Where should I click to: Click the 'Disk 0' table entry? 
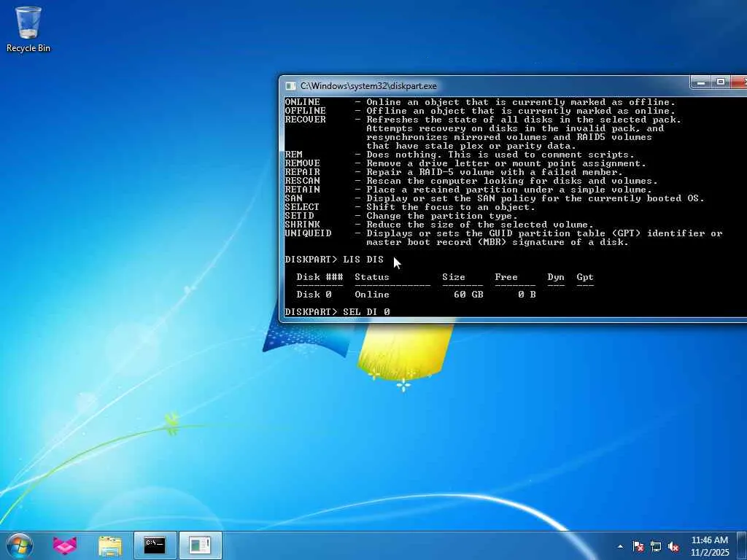(314, 295)
